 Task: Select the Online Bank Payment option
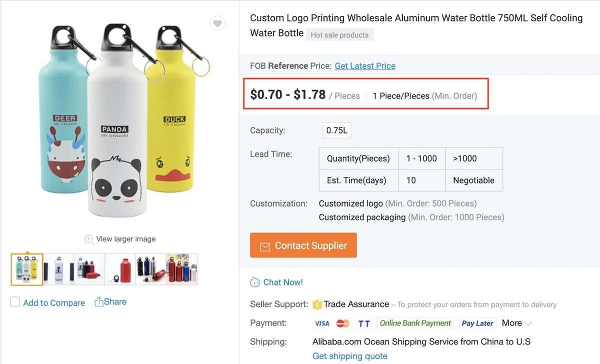(x=415, y=323)
